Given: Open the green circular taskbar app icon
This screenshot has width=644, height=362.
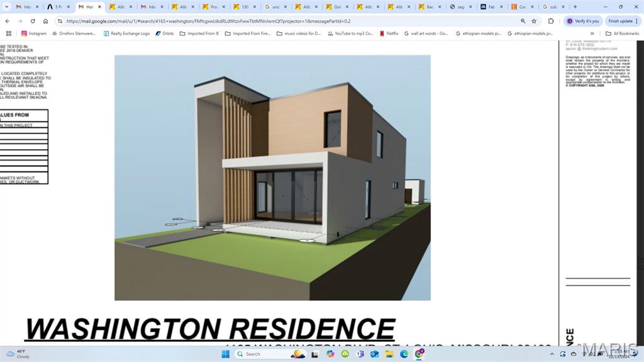Looking at the screenshot, I should click(345, 354).
